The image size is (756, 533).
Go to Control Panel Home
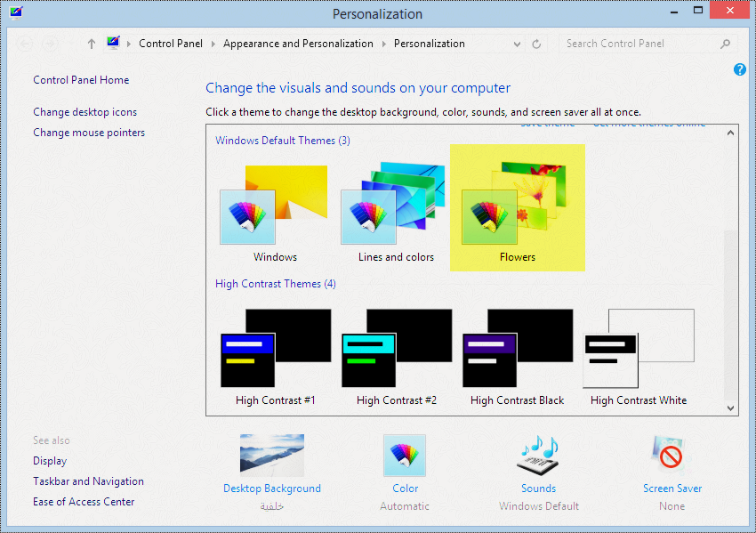(81, 80)
